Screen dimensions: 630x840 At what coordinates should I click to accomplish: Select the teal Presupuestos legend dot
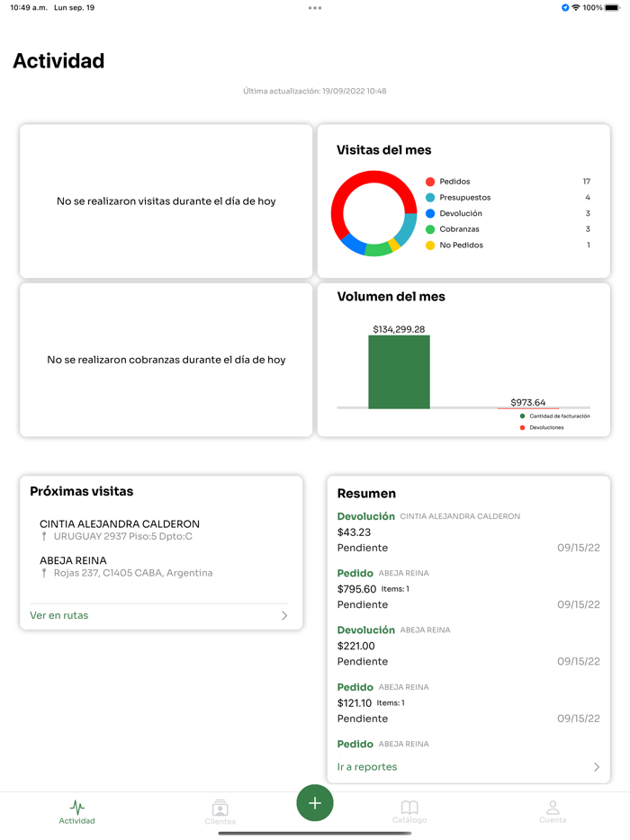(x=430, y=198)
